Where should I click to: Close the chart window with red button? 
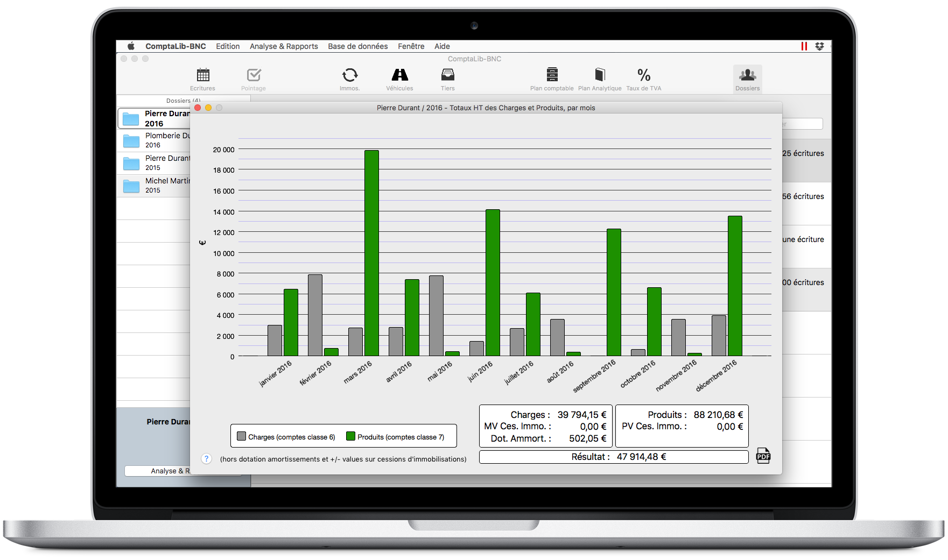(198, 108)
